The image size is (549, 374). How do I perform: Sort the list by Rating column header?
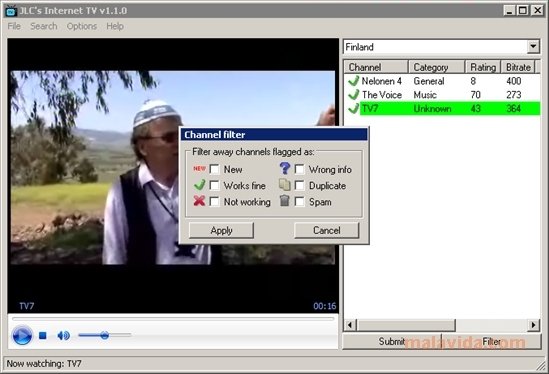tap(483, 67)
